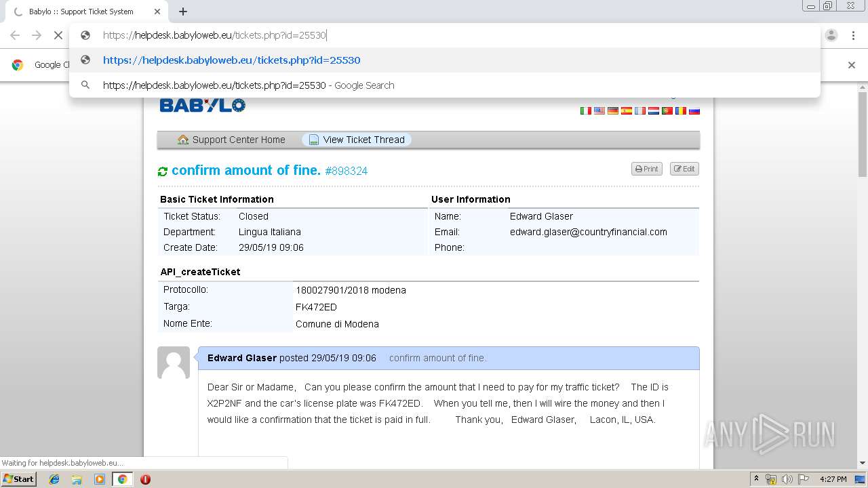This screenshot has width=868, height=488.
Task: Open the Start menu
Action: coord(19,479)
